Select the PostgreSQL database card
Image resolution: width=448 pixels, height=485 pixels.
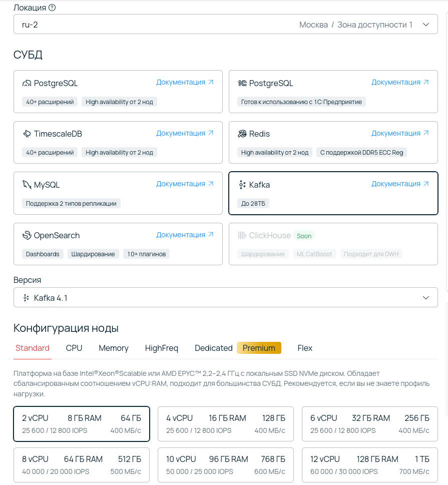118,92
